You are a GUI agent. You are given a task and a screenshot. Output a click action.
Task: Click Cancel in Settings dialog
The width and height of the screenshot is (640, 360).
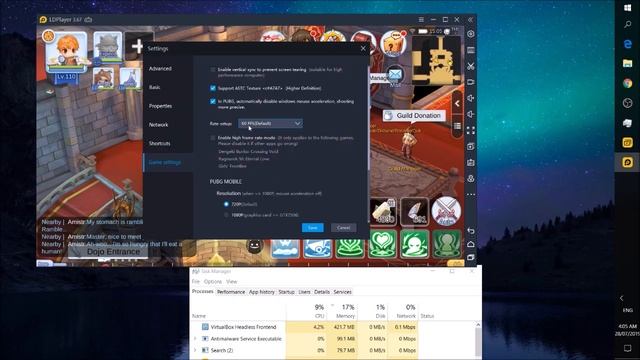point(343,228)
